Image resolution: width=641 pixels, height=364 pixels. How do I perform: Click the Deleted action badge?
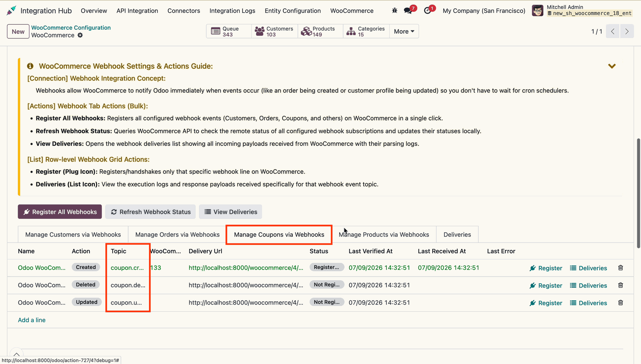click(85, 285)
